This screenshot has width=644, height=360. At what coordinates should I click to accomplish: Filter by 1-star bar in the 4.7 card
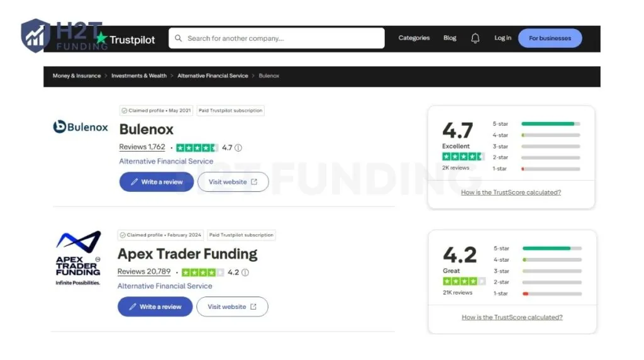point(551,169)
